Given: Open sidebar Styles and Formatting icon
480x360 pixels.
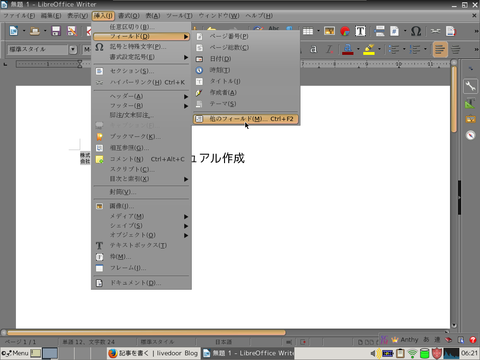Looking at the screenshot, I should click(x=470, y=103).
